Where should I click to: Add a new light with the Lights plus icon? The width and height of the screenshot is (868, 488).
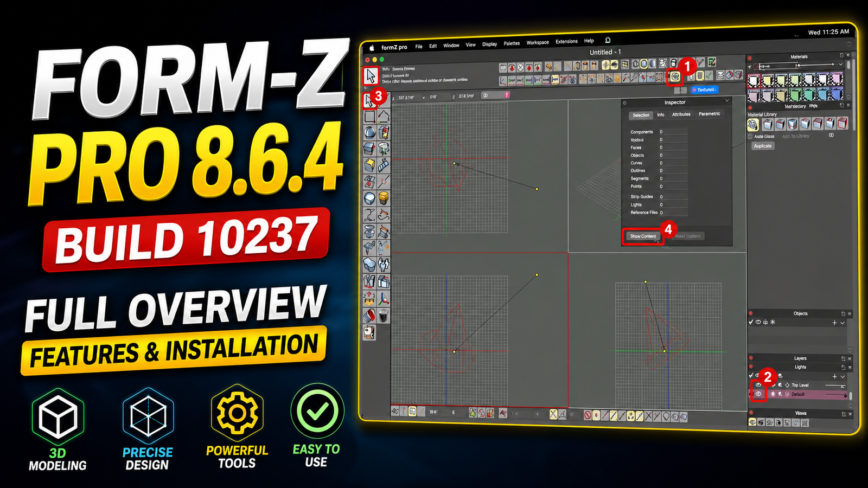[x=834, y=377]
